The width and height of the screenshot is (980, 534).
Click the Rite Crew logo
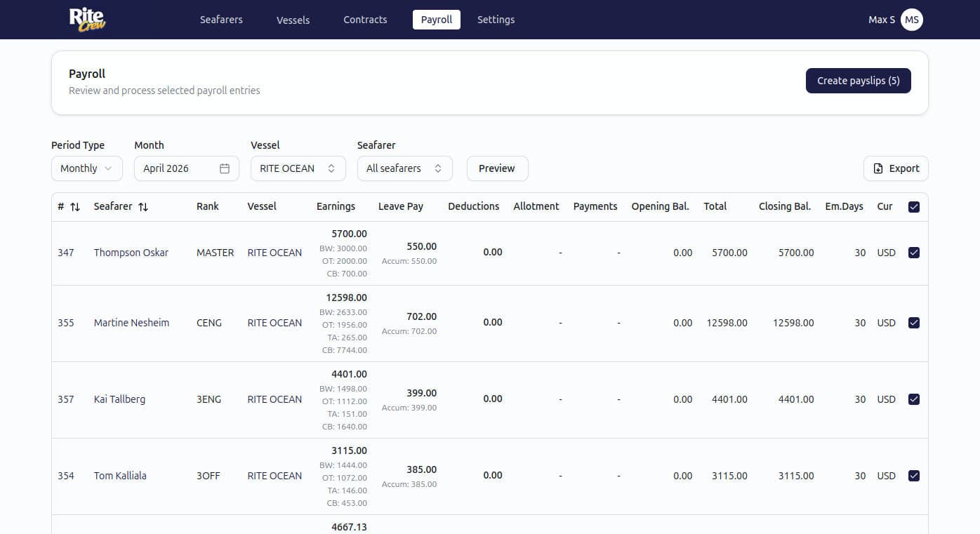[87, 19]
